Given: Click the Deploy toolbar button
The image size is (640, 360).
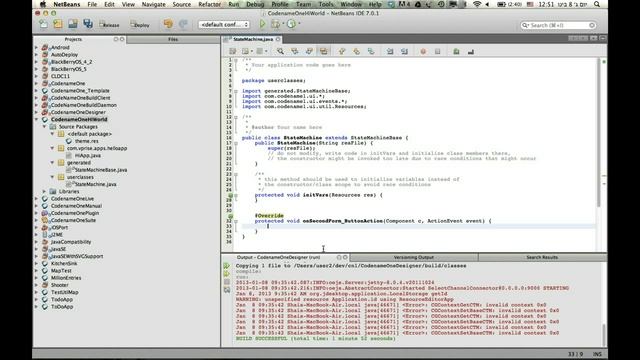Looking at the screenshot, I should point(140,24).
